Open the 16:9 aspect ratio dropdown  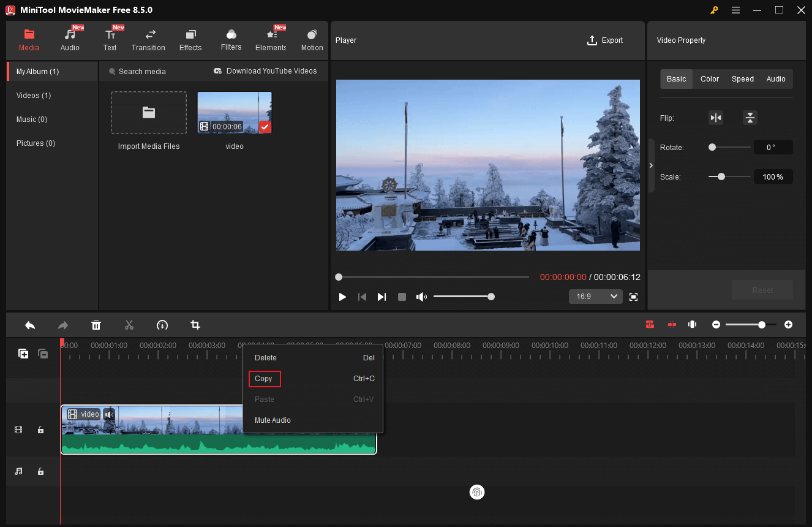coord(595,296)
